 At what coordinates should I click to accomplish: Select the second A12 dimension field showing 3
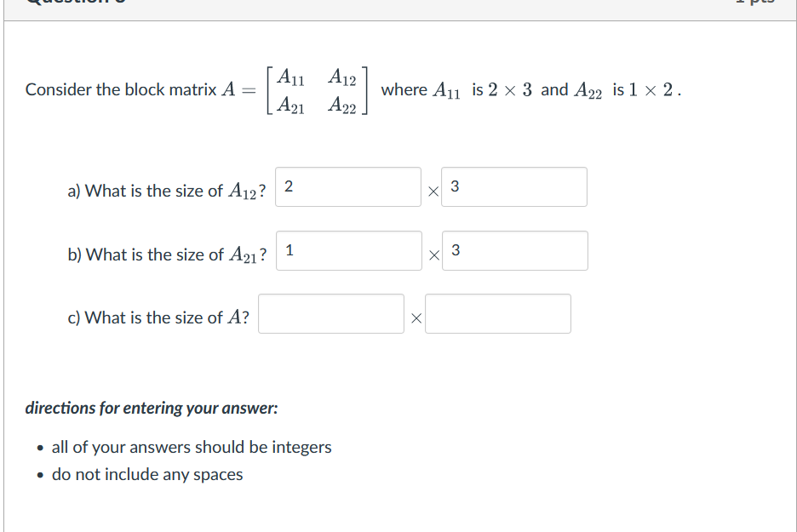514,186
